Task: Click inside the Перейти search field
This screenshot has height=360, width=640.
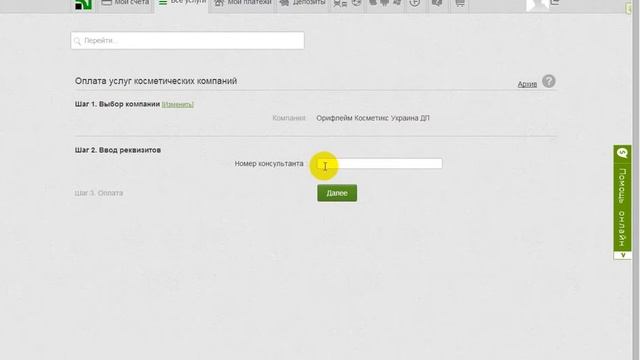Action: pos(187,40)
